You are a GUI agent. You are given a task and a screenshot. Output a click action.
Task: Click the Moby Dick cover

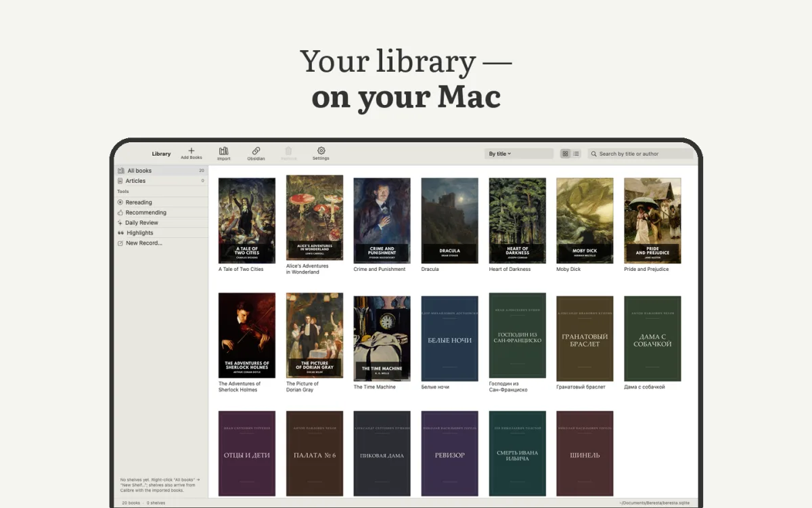585,220
